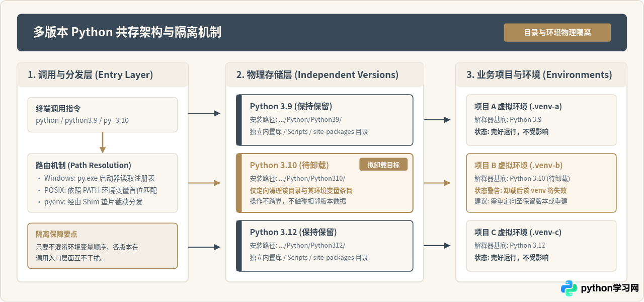This screenshot has width=644, height=302.
Task: Click the text python / python3.9 / py -3.10
Action: pos(83,120)
